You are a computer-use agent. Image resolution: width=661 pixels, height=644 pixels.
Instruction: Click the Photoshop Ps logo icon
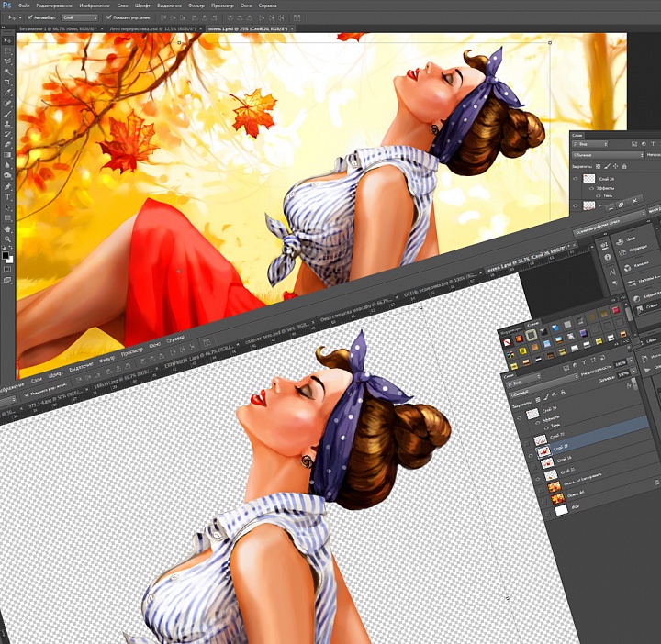coord(6,6)
